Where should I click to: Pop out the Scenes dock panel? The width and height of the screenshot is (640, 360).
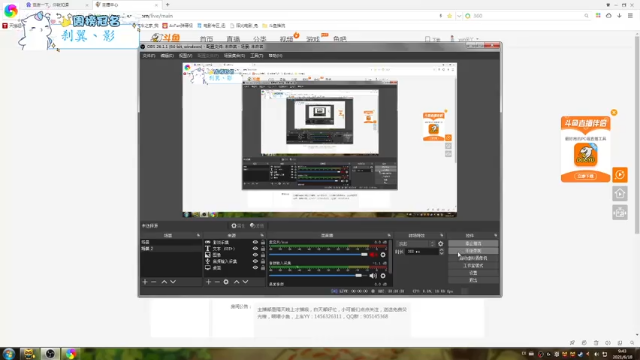tap(198, 236)
